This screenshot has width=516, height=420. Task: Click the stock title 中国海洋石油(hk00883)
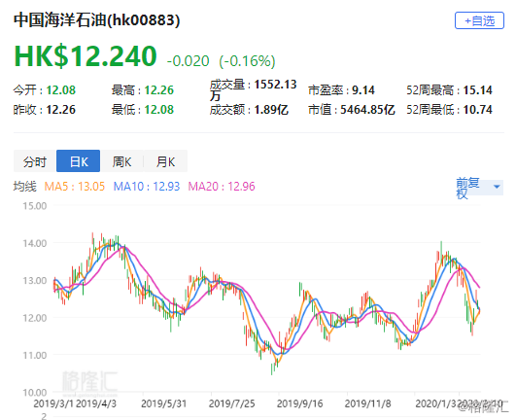(97, 19)
